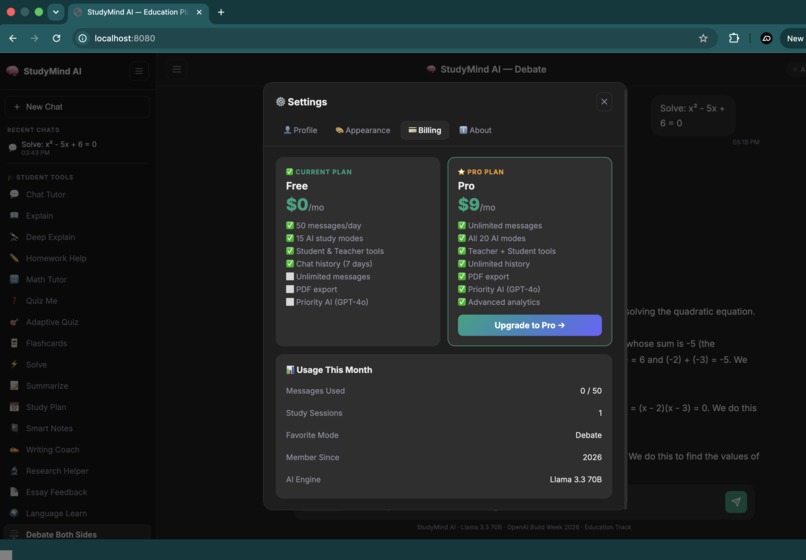Click the $9/mo Pro price
This screenshot has width=806, height=560.
pos(477,205)
